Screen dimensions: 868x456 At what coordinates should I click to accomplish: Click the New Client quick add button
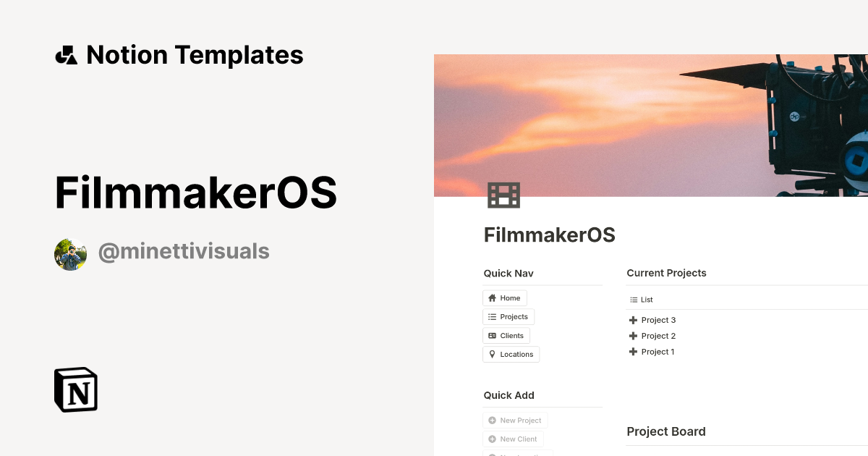point(514,439)
